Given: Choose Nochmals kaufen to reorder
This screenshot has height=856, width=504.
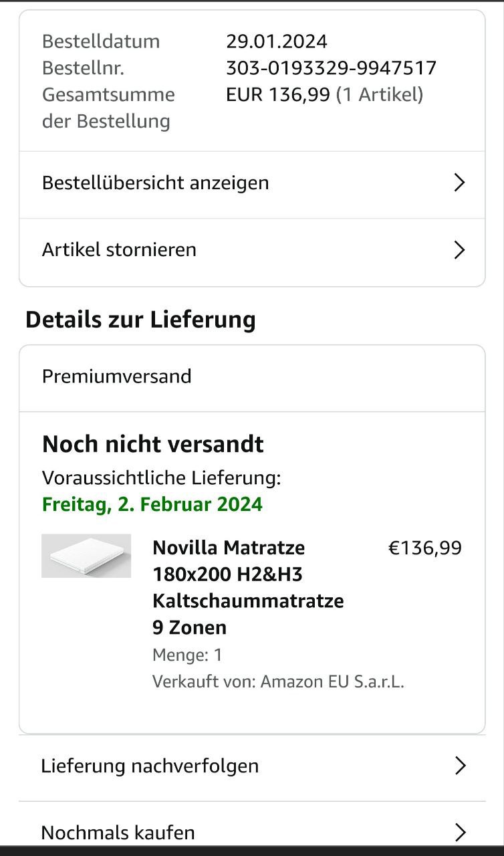Looking at the screenshot, I should tap(118, 833).
